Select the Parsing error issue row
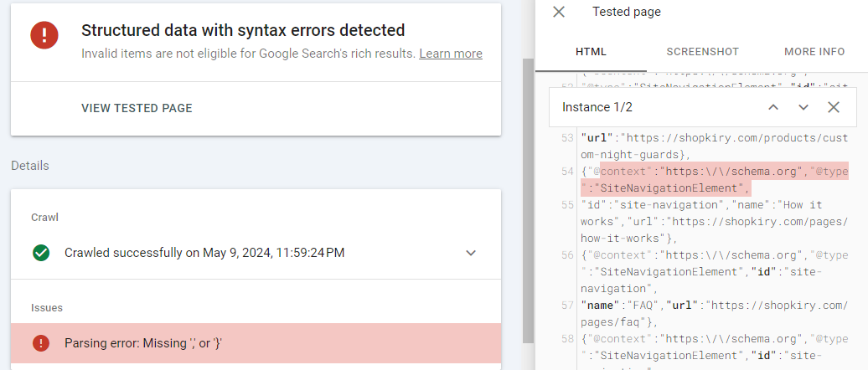Image resolution: width=868 pixels, height=370 pixels. click(256, 344)
